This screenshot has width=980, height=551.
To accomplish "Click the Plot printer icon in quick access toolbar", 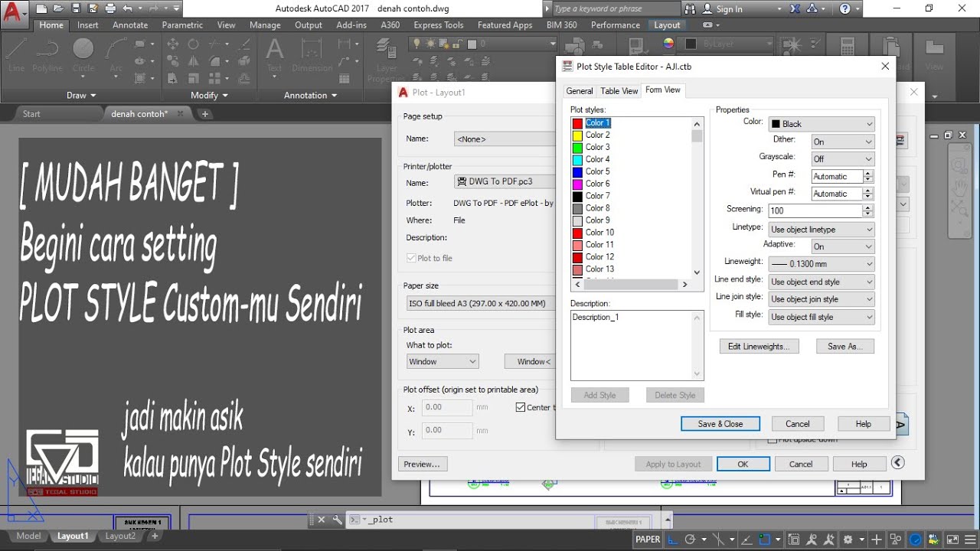I will click(x=109, y=9).
